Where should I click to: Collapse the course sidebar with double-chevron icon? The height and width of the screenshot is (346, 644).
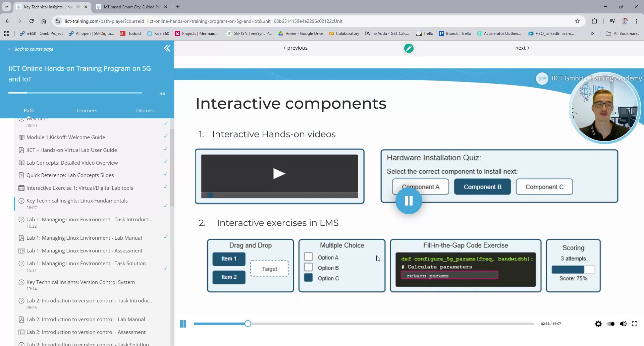pos(167,48)
